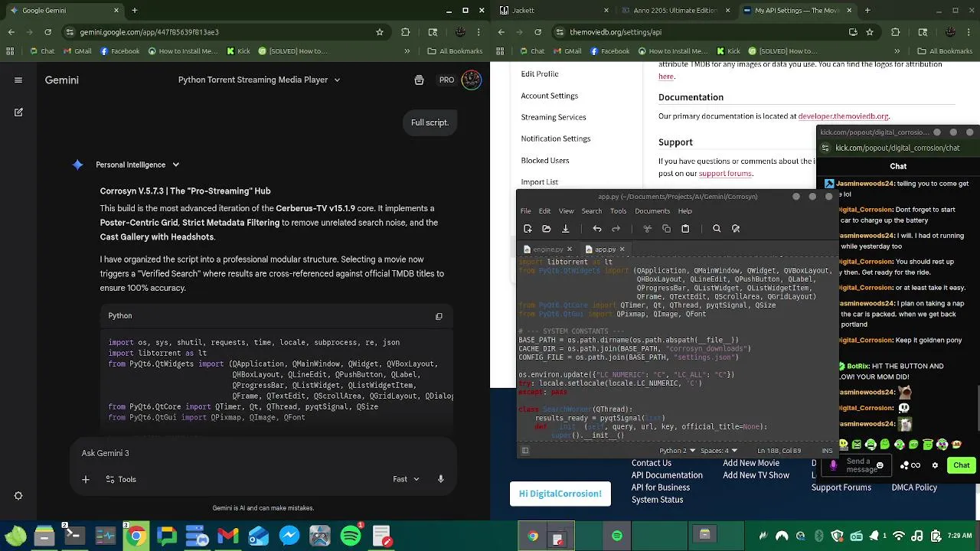980x551 pixels.
Task: Click Tools button in Gemini prompt box
Action: tap(121, 479)
